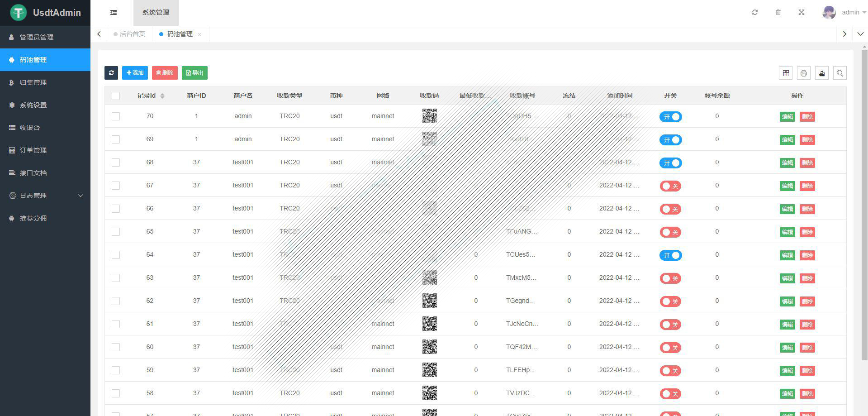Open 订单管理 in the sidebar
868x416 pixels.
click(45, 150)
